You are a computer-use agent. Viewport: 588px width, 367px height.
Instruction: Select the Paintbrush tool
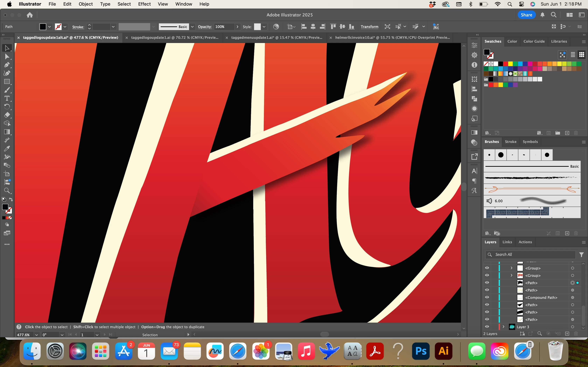pyautogui.click(x=7, y=90)
